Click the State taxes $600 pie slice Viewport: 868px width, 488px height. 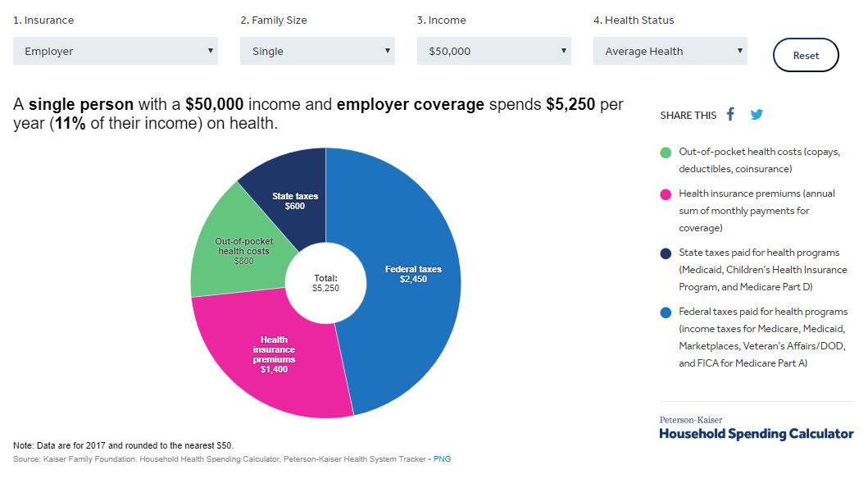[295, 201]
